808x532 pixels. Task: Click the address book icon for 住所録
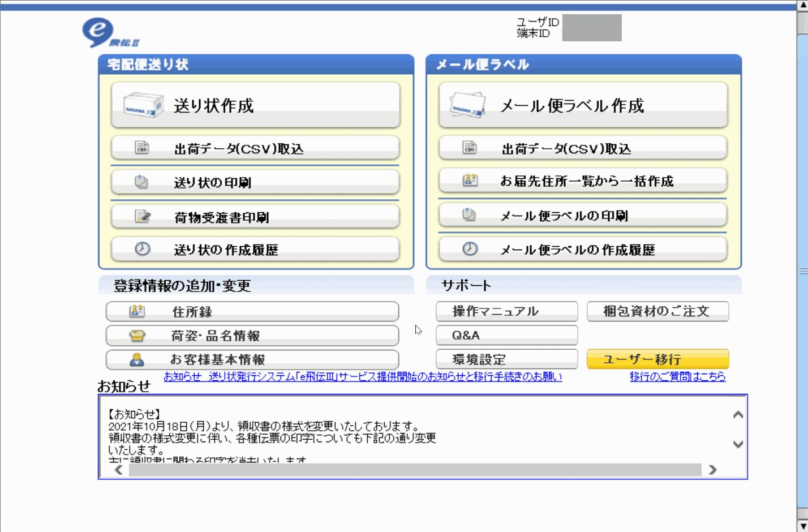click(137, 311)
